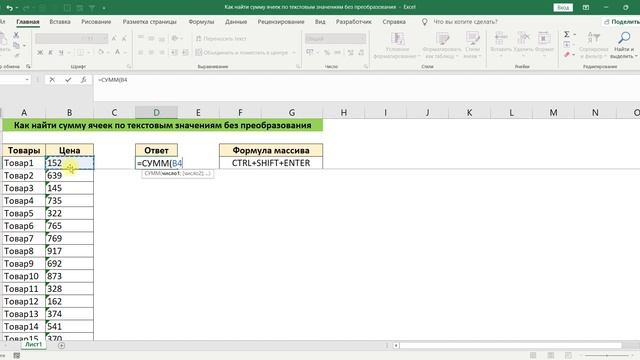
Task: Toggle Bold Ж formatting
Action: click(40, 52)
